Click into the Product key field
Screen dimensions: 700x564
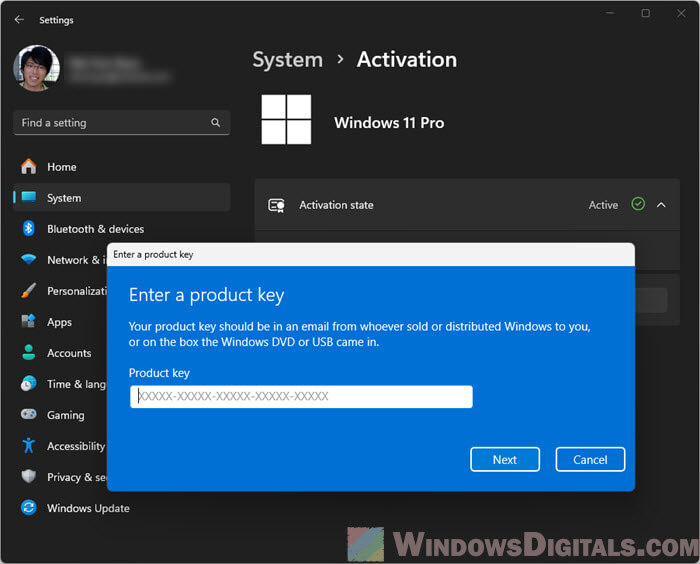click(x=301, y=397)
